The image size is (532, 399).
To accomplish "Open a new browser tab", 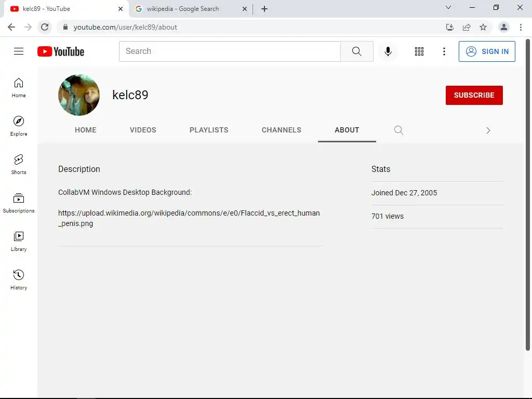I will click(x=264, y=9).
